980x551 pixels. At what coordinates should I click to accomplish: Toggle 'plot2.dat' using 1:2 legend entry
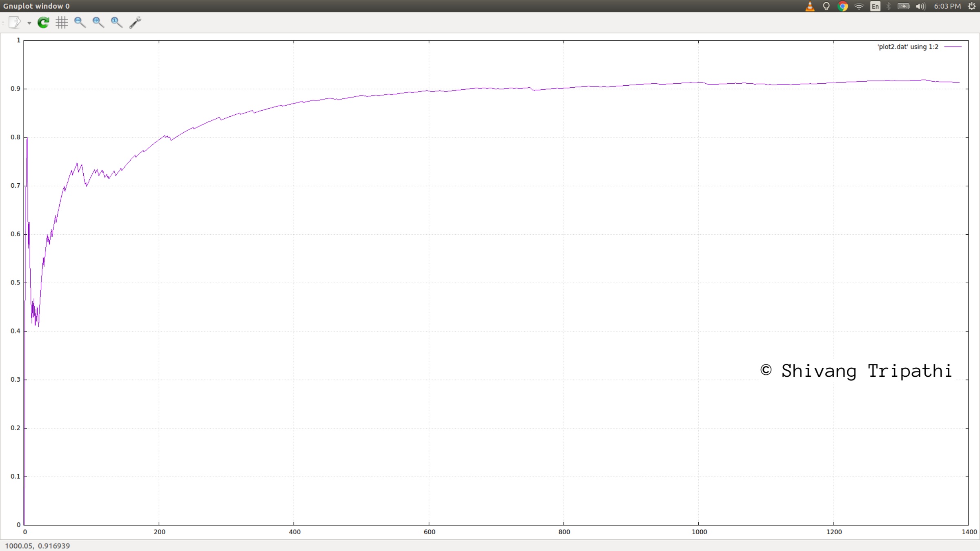[x=907, y=47]
